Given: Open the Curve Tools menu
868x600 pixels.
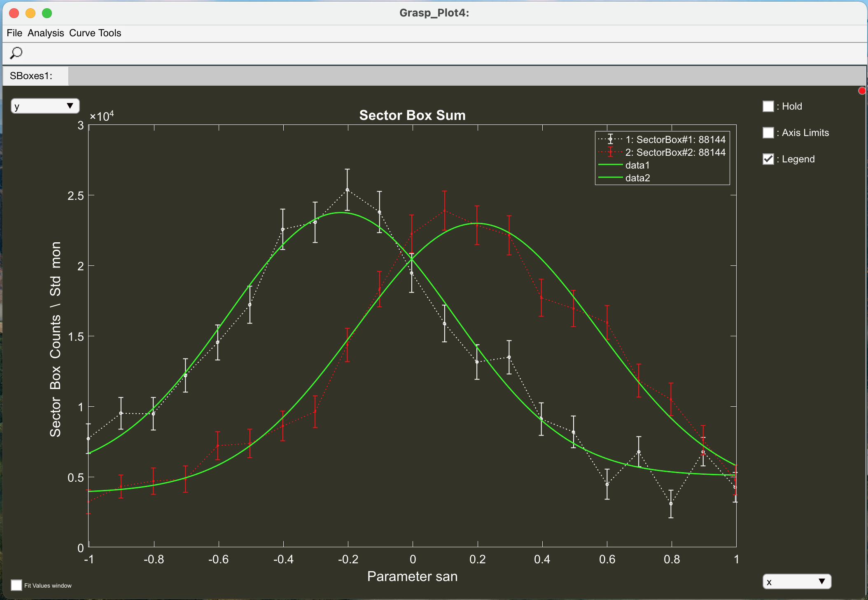Looking at the screenshot, I should [x=95, y=33].
